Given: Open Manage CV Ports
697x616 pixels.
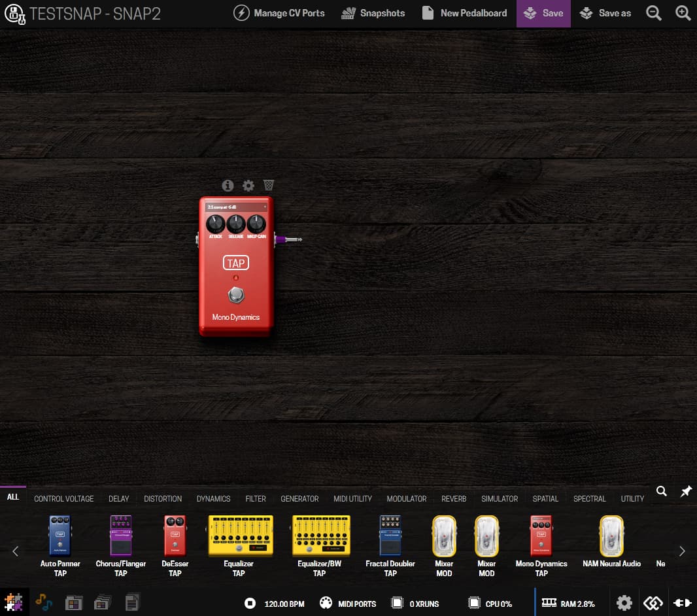Looking at the screenshot, I should [x=279, y=13].
